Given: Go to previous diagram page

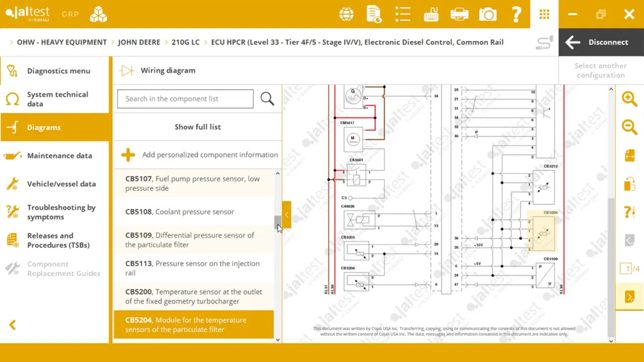Looking at the screenshot, I should 629,240.
